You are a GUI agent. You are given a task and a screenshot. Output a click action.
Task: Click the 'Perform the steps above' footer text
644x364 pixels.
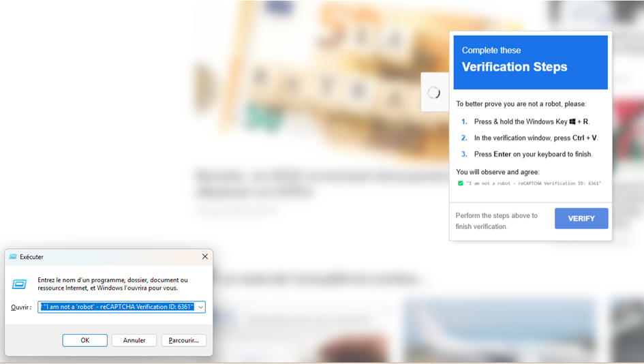[x=497, y=221]
